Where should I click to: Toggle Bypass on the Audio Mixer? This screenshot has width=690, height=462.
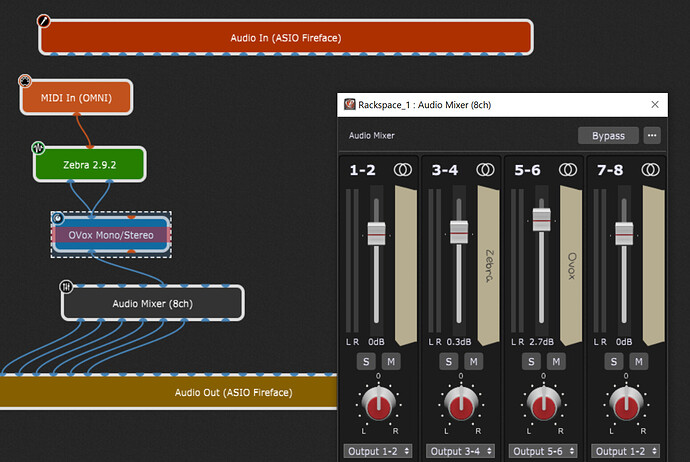point(608,136)
